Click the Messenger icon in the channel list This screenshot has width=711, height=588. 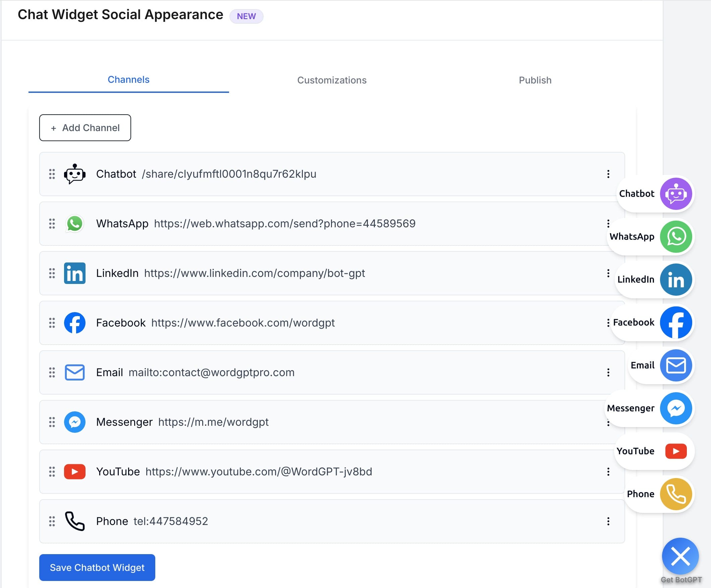point(74,422)
